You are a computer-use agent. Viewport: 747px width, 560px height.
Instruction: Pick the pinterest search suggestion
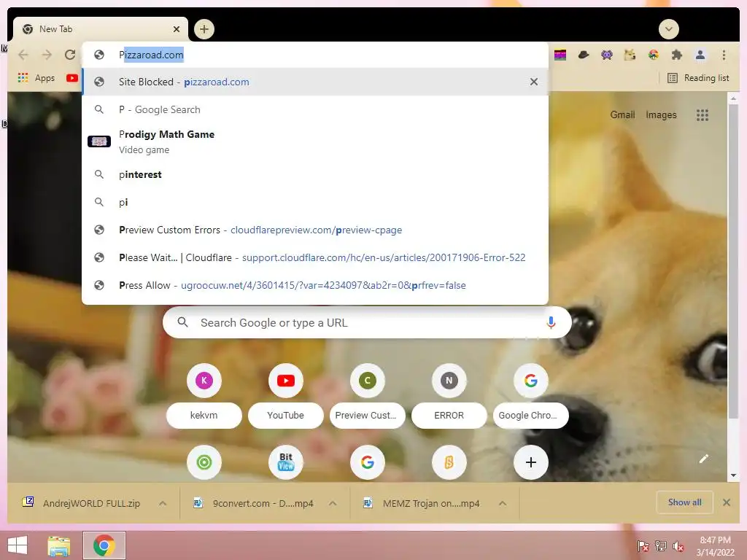click(x=315, y=175)
